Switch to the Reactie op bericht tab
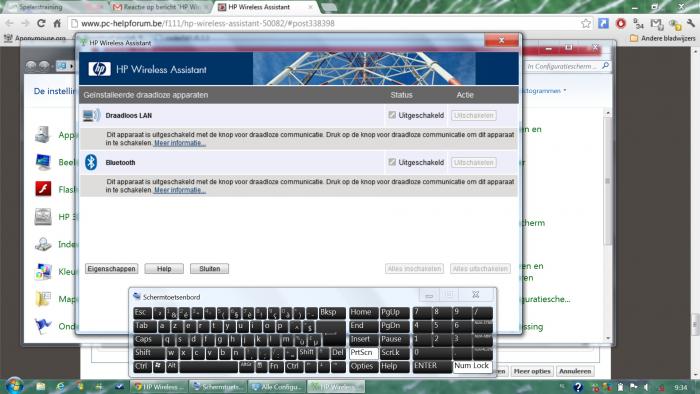The width and height of the screenshot is (700, 394). (x=161, y=7)
